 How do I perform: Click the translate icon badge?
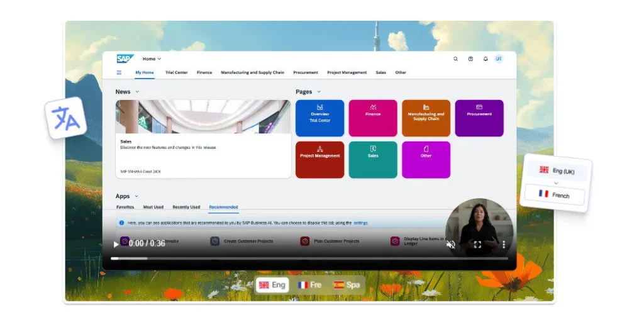tap(65, 118)
